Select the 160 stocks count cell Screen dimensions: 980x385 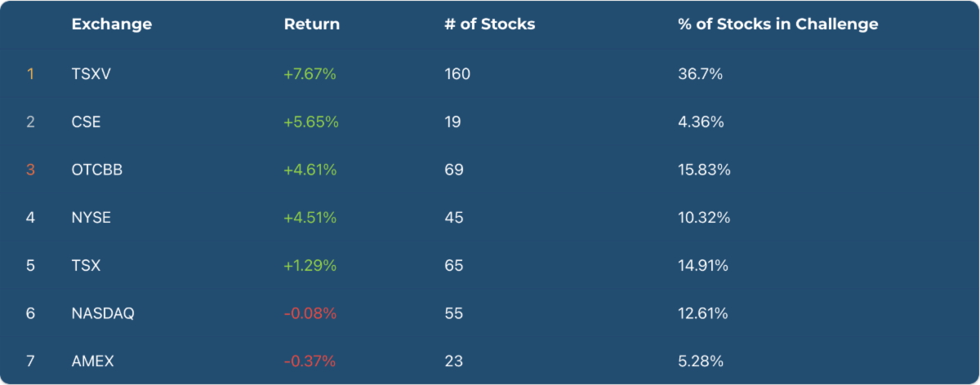pos(457,74)
